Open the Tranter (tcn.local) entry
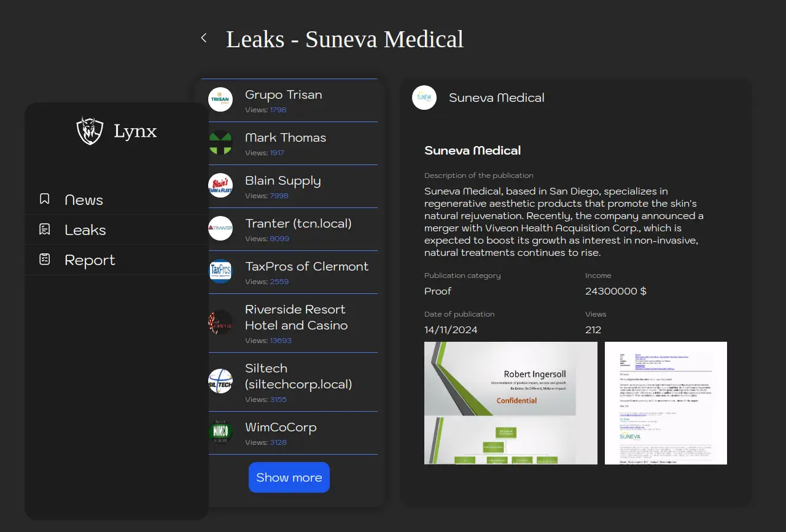The image size is (786, 532). 298,224
